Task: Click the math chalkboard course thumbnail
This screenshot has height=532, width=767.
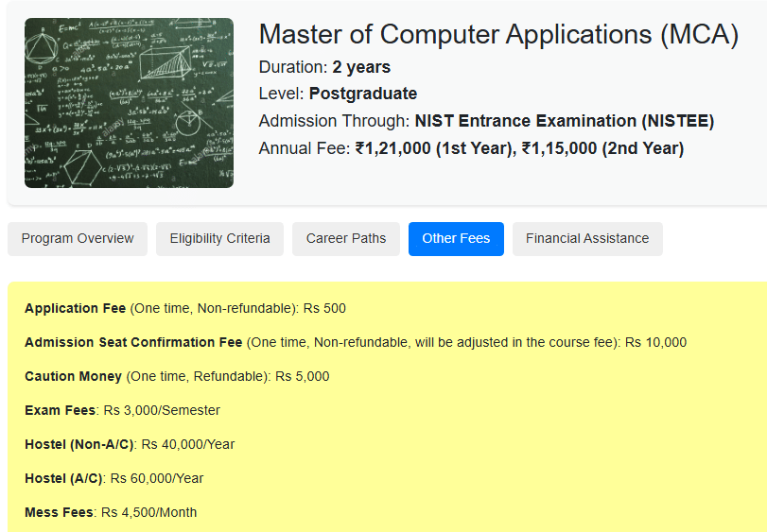Action: (x=129, y=103)
